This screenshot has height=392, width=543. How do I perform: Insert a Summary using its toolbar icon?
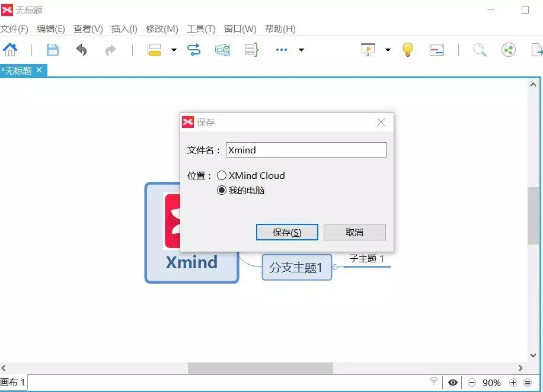coord(251,50)
